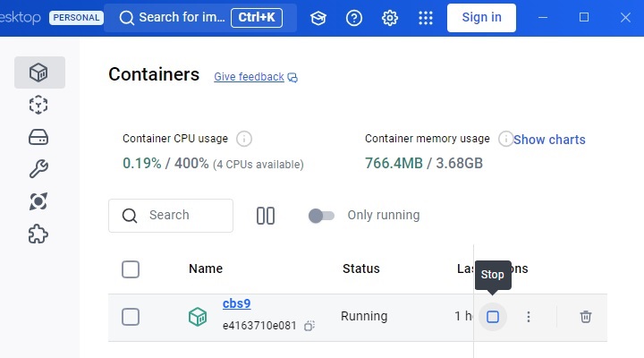Click info icon beside Container memory usage
Image resolution: width=644 pixels, height=358 pixels.
tap(505, 139)
